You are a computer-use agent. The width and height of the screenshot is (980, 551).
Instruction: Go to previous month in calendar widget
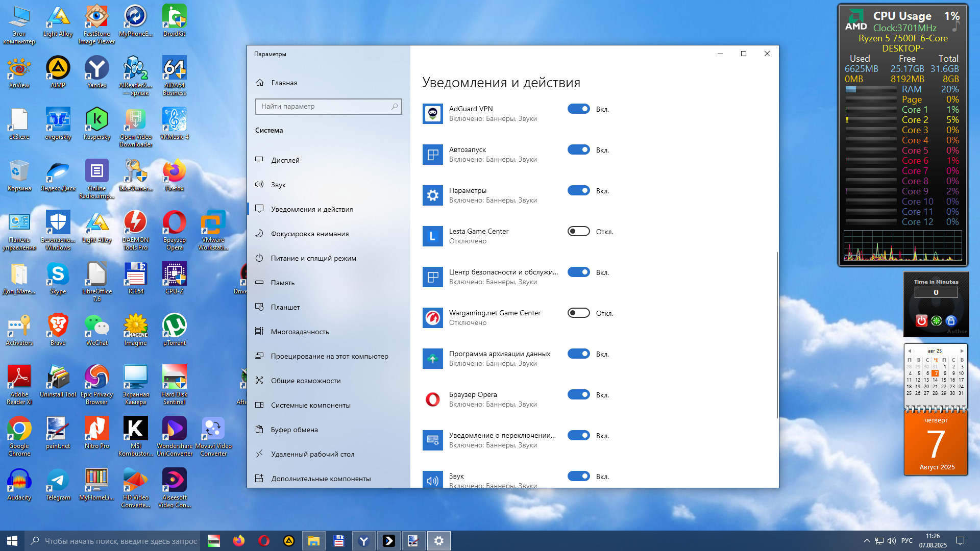point(910,351)
